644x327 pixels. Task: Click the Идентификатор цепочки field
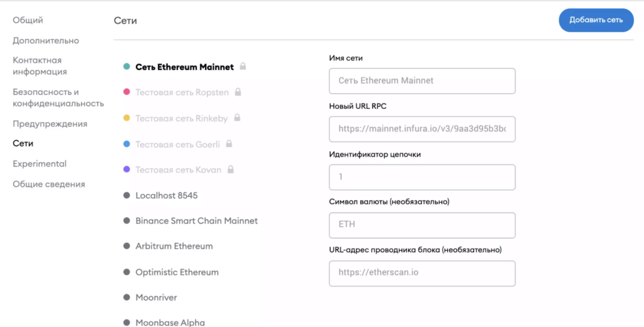tap(422, 177)
